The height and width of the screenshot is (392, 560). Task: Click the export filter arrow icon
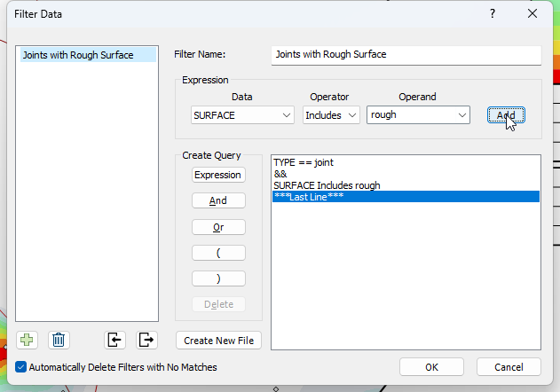tap(146, 340)
